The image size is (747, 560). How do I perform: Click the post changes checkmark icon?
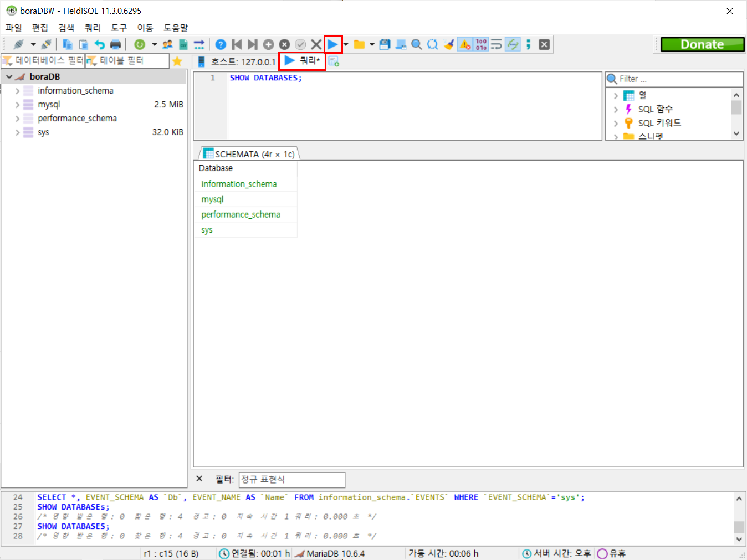(x=300, y=44)
